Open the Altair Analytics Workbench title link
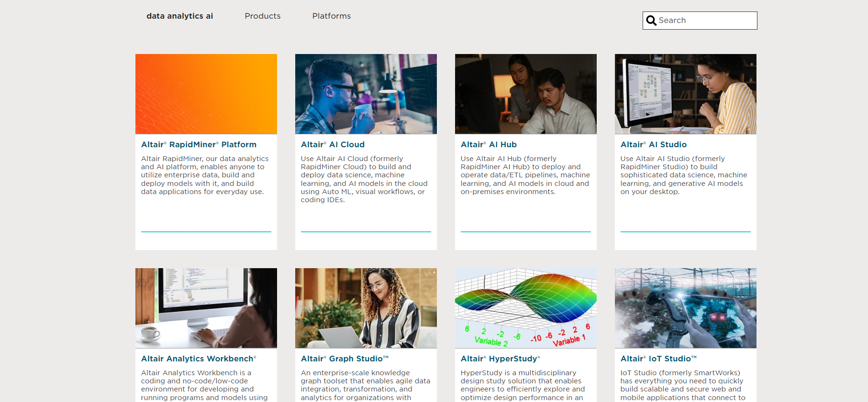Screen dimensions: 868x402 (199, 359)
